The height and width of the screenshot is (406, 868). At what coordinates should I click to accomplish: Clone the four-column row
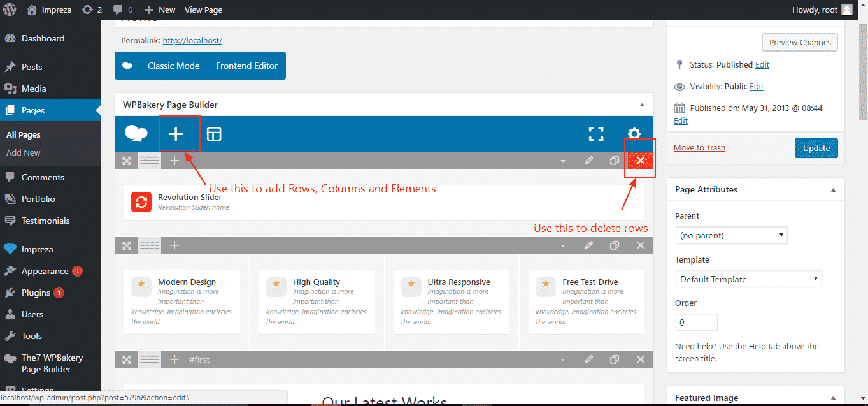[614, 245]
